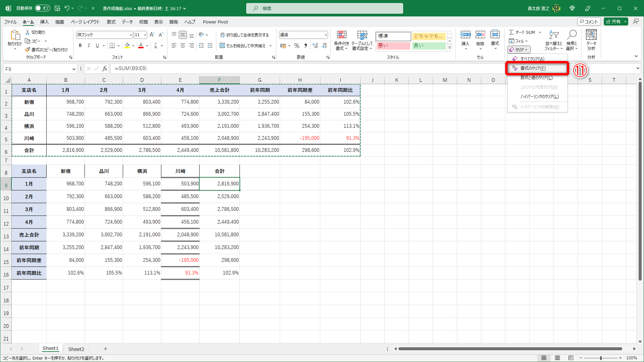Toggle the AutoSave switch
The image size is (644, 362).
click(x=43, y=8)
